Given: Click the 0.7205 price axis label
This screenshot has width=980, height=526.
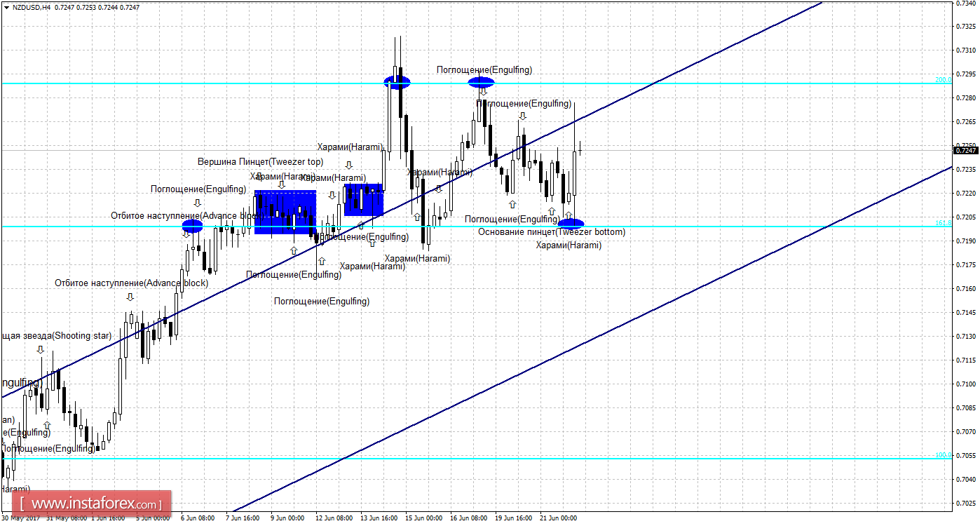Looking at the screenshot, I should [965, 217].
